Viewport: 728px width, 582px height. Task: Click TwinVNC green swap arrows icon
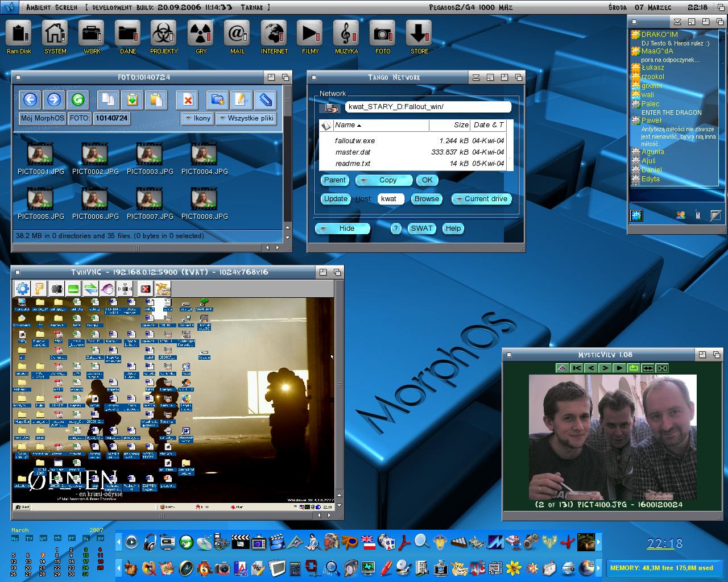tap(90, 289)
